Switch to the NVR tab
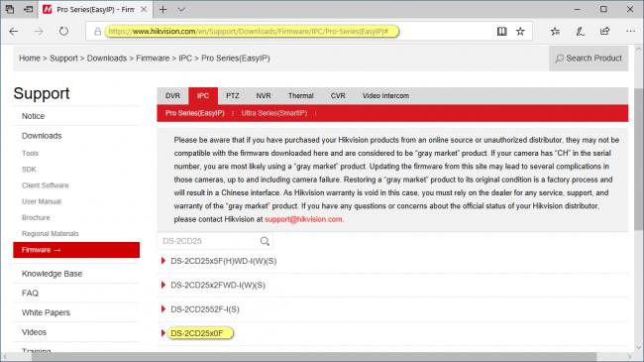This screenshot has height=362, width=644. [x=264, y=96]
